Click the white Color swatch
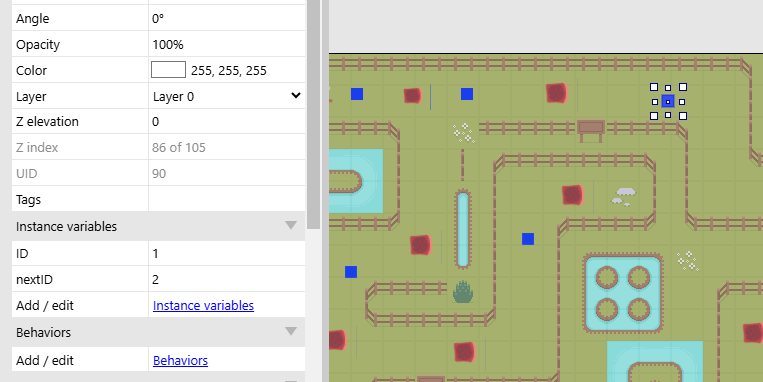The width and height of the screenshot is (763, 382). [x=168, y=70]
